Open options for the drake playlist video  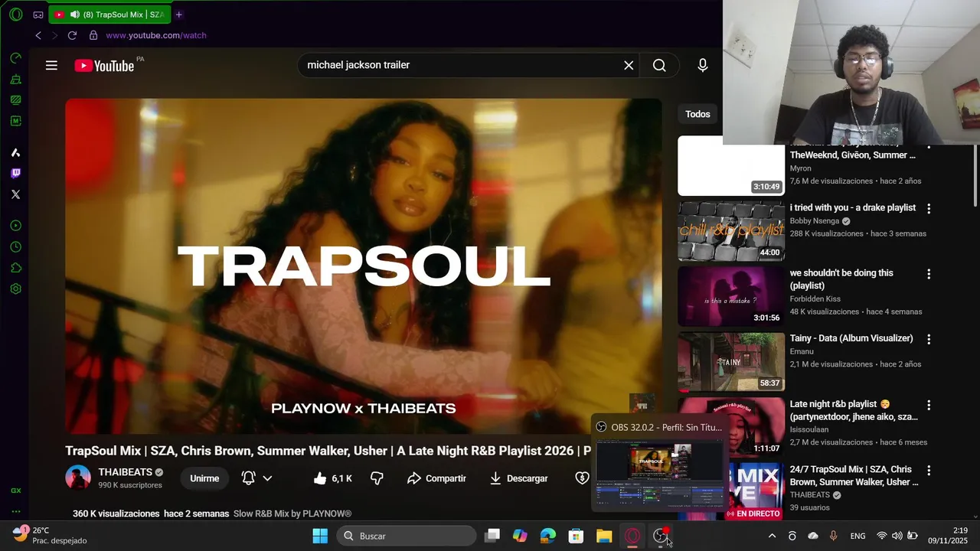929,208
